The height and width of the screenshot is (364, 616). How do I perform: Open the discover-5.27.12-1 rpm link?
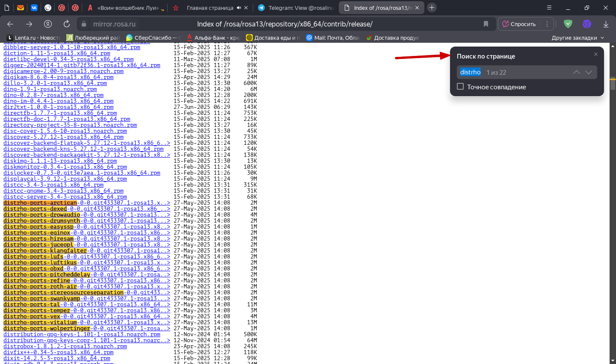coord(63,137)
